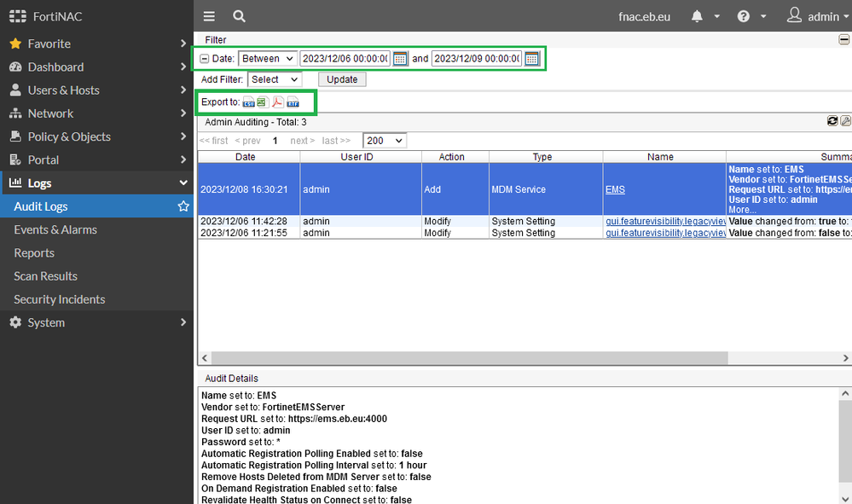
Task: Remove the Date filter minus toggle
Action: (205, 59)
